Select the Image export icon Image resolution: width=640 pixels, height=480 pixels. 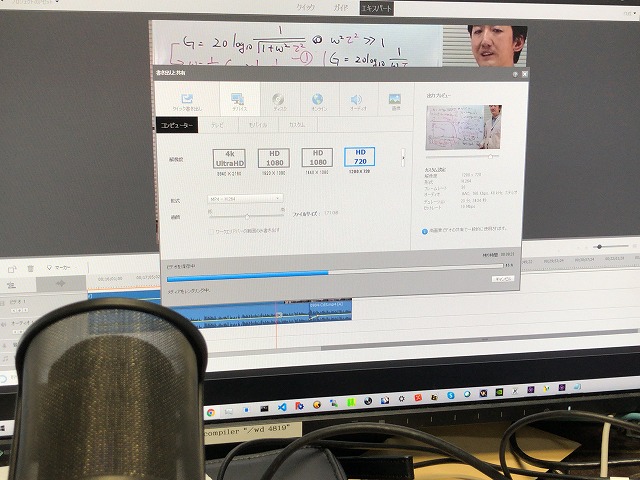pos(395,101)
